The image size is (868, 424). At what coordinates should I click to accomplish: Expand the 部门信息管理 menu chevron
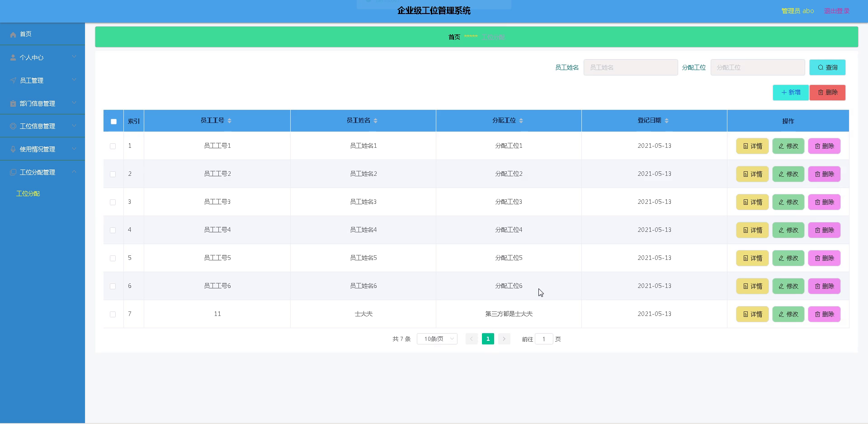74,103
